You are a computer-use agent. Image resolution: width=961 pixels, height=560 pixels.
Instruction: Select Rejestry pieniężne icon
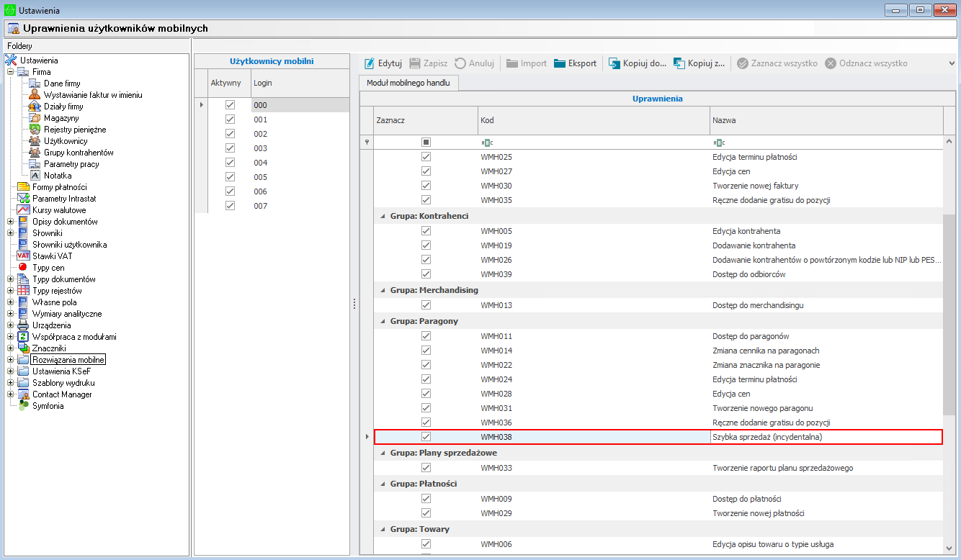(x=35, y=130)
